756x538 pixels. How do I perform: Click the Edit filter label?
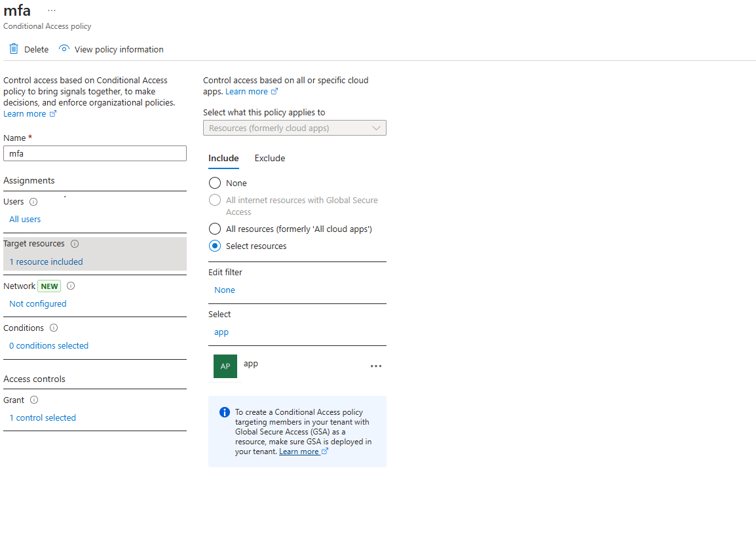(225, 272)
